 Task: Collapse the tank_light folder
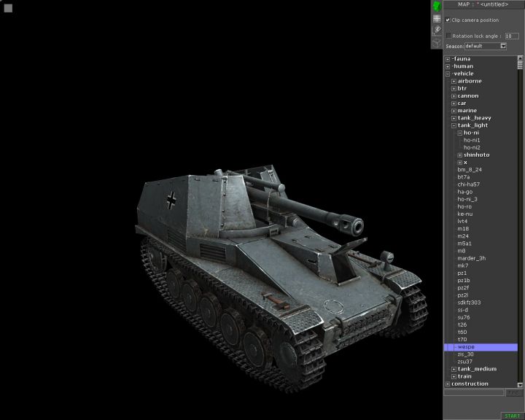[454, 125]
